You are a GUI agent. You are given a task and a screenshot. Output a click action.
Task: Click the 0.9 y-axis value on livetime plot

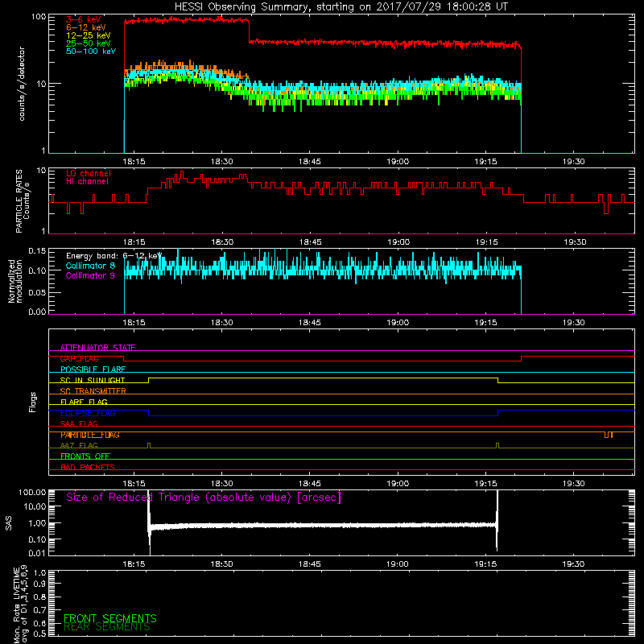click(39, 584)
